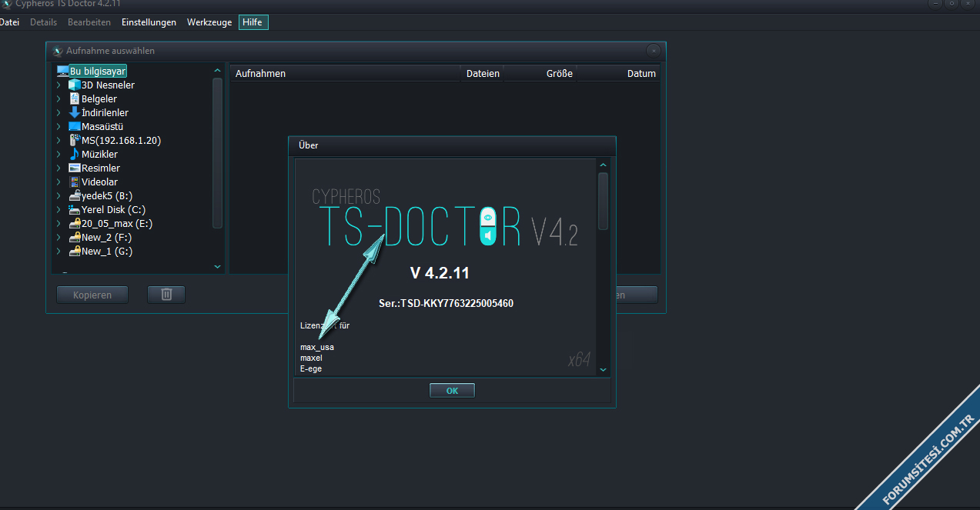This screenshot has width=980, height=510.
Task: Open the Datei menu
Action: point(9,22)
